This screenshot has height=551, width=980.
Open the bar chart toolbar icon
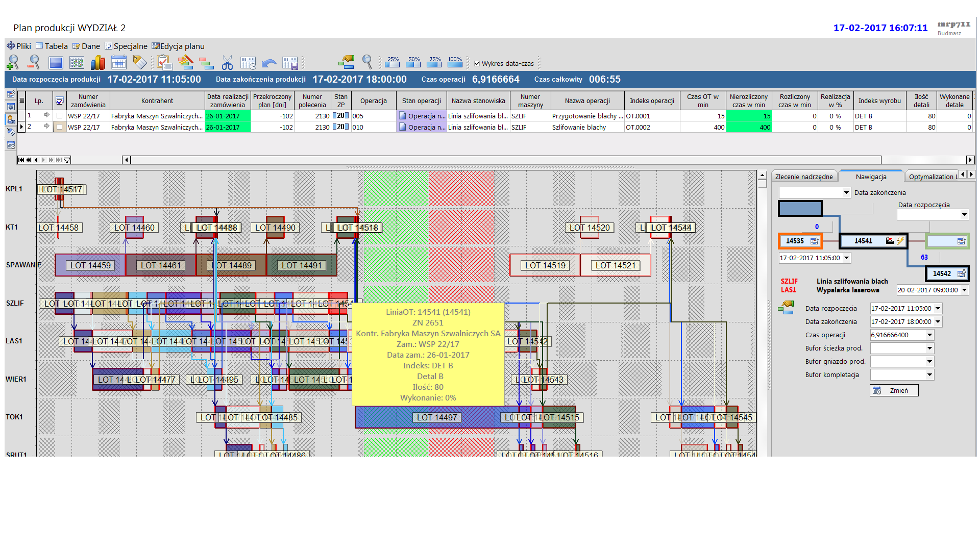tap(97, 62)
